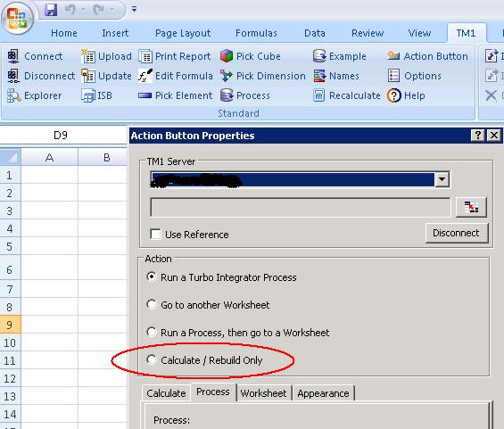
Task: Open the Customize Quick Access Toolbar dropdown
Action: [x=135, y=9]
